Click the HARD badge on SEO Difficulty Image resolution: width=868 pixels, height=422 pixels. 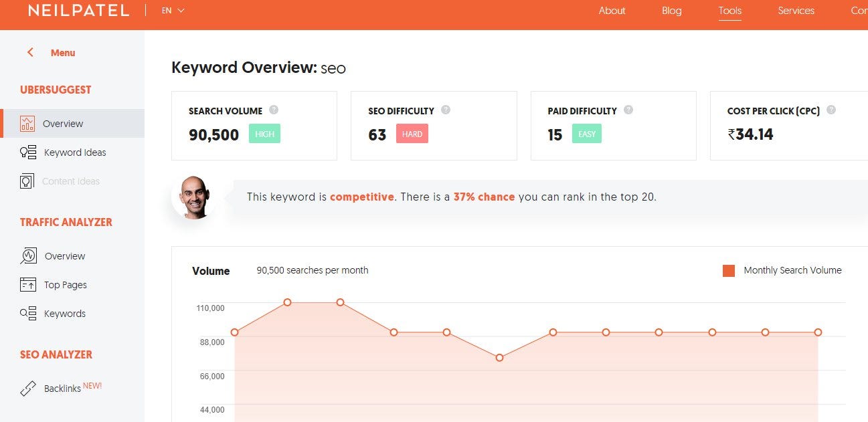tap(412, 134)
